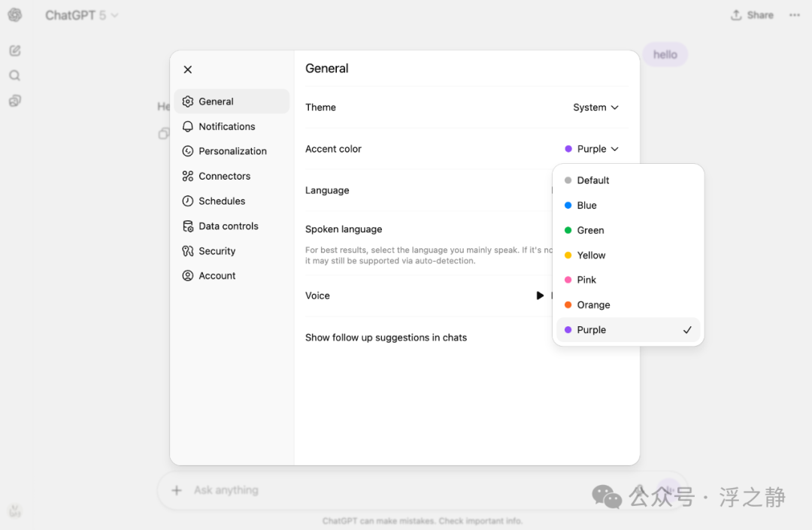Image resolution: width=812 pixels, height=530 pixels.
Task: Select the checked Purple accent option
Action: click(x=628, y=330)
